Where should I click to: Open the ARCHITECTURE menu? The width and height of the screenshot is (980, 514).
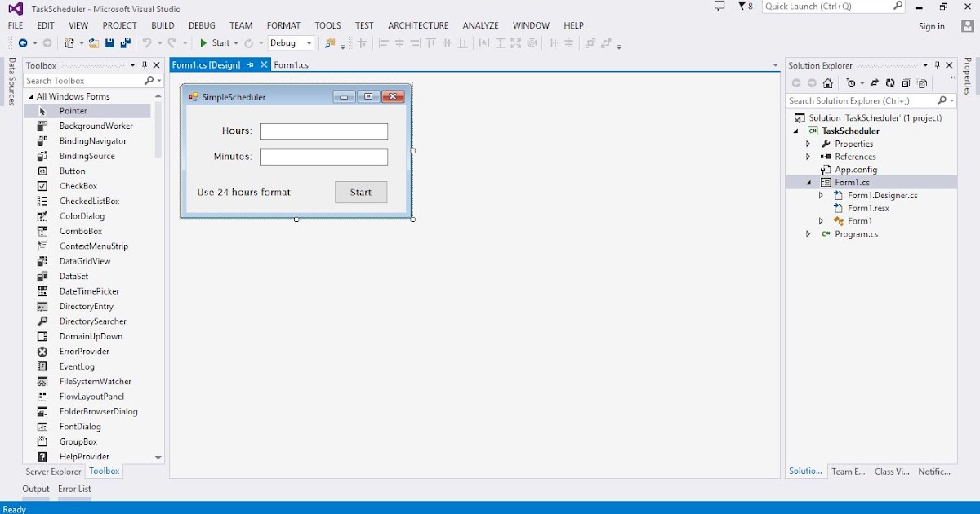417,25
